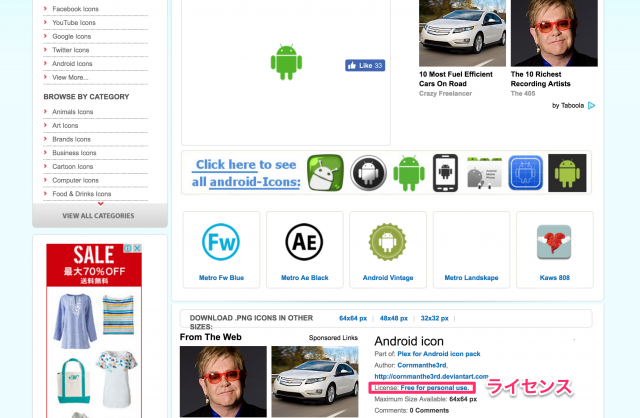
Task: Open top Richest Recording Artists thumbnail
Action: (x=554, y=33)
